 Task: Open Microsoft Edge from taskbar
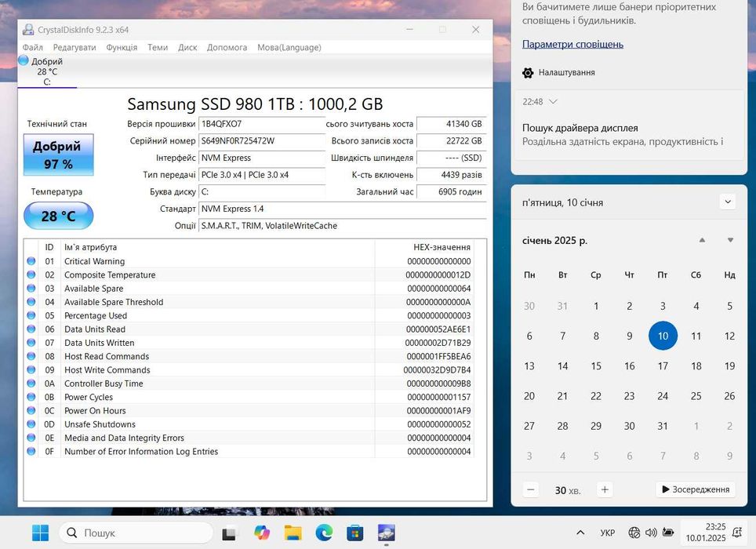324,533
